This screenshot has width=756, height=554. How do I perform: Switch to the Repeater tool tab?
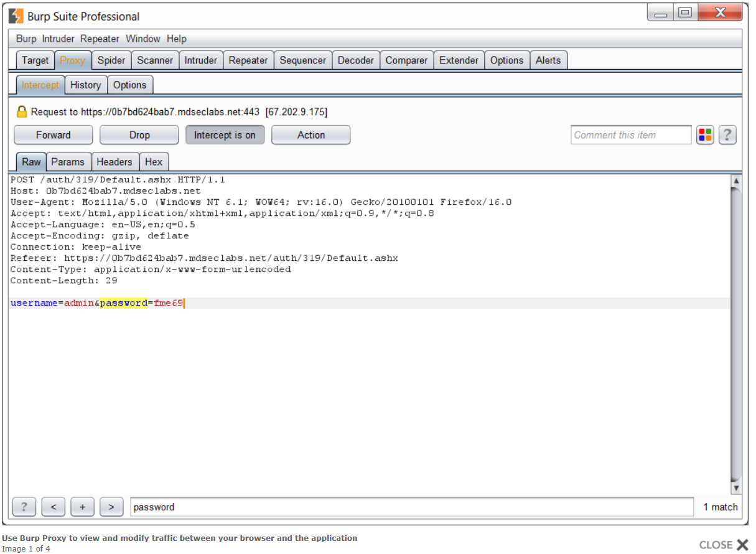coord(248,60)
